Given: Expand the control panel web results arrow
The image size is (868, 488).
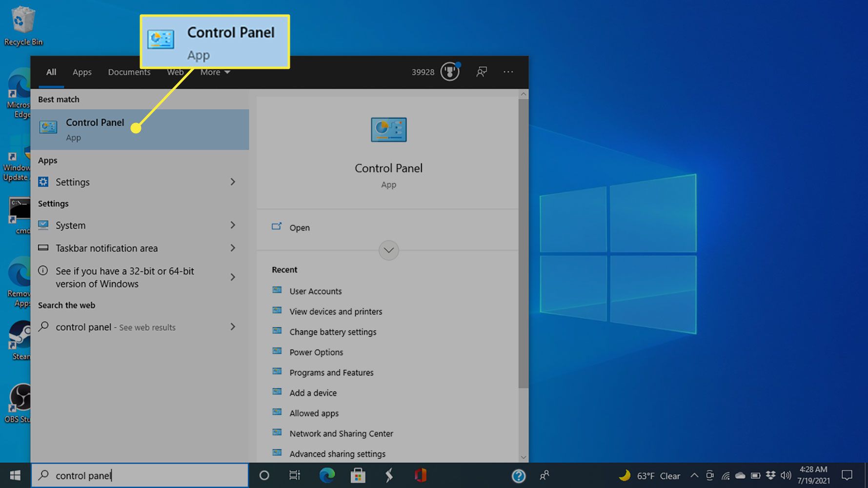Looking at the screenshot, I should click(x=233, y=326).
